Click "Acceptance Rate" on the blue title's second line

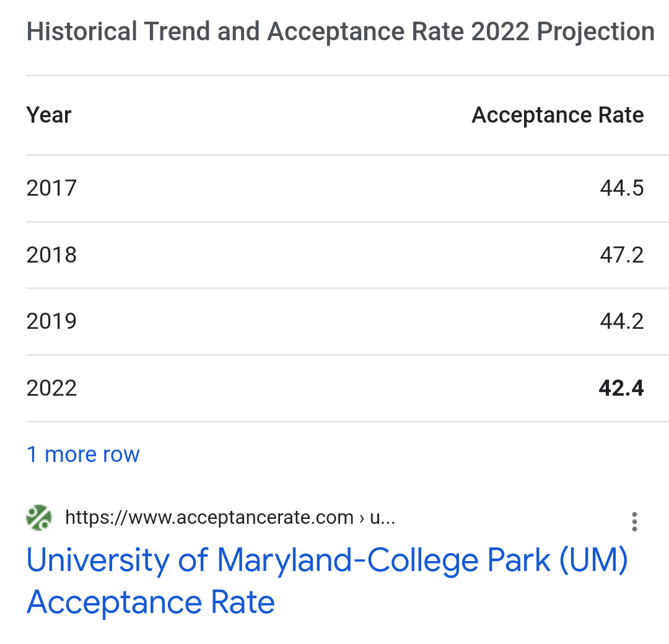tap(151, 602)
